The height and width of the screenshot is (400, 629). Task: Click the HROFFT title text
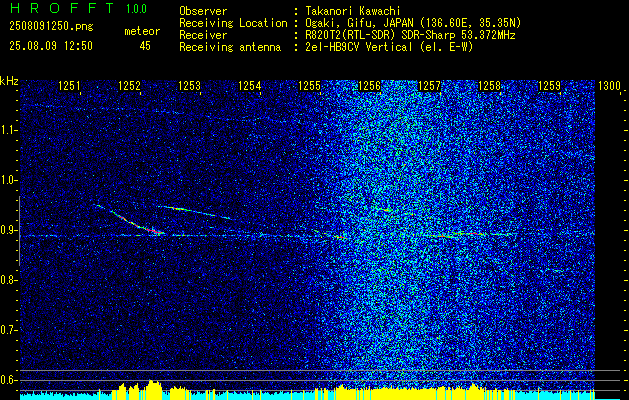62,8
